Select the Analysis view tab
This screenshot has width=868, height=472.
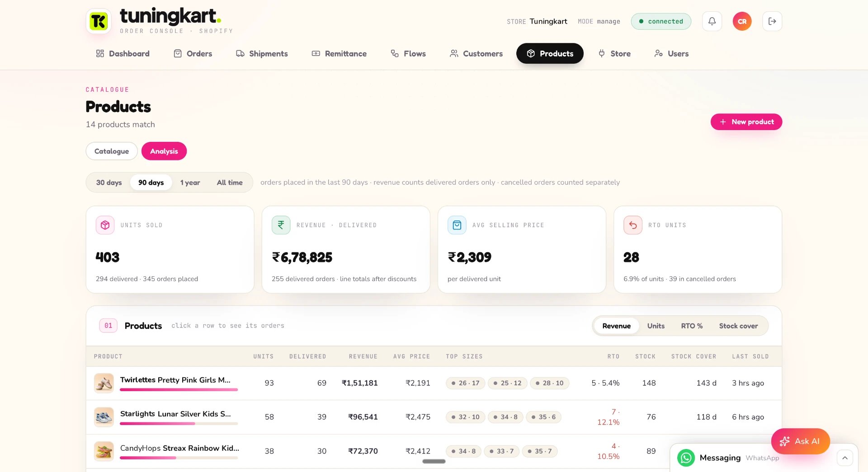[x=164, y=151]
